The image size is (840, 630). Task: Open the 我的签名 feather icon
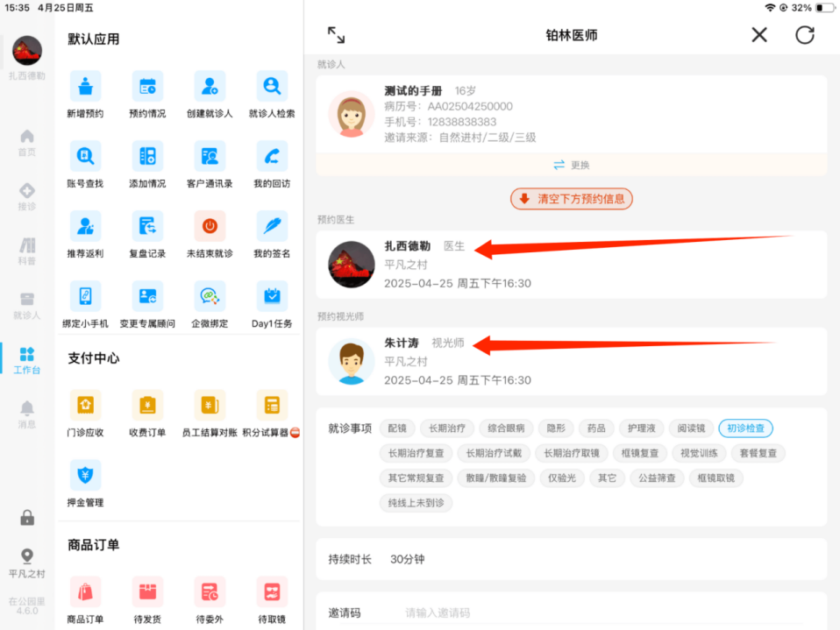click(272, 226)
